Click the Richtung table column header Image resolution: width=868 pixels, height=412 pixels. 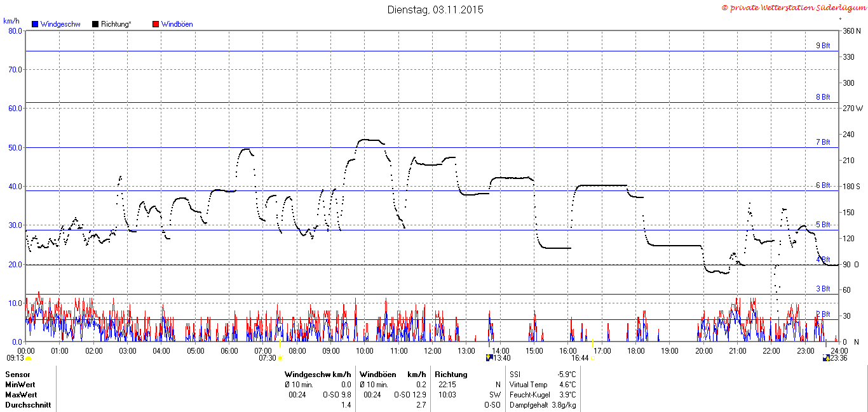[451, 375]
